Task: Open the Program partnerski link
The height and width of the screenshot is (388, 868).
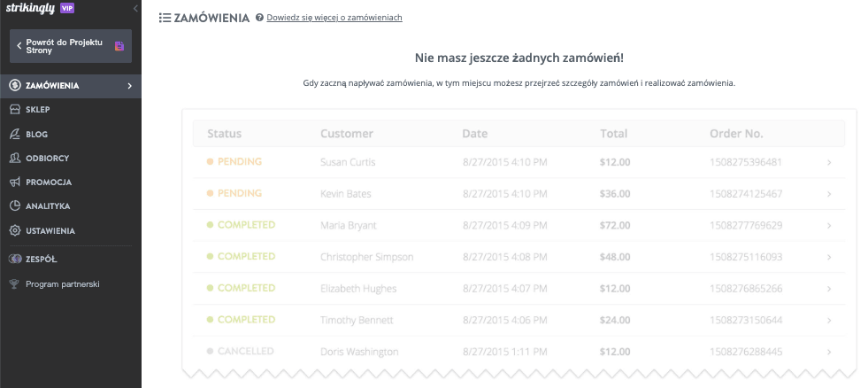Action: [63, 284]
